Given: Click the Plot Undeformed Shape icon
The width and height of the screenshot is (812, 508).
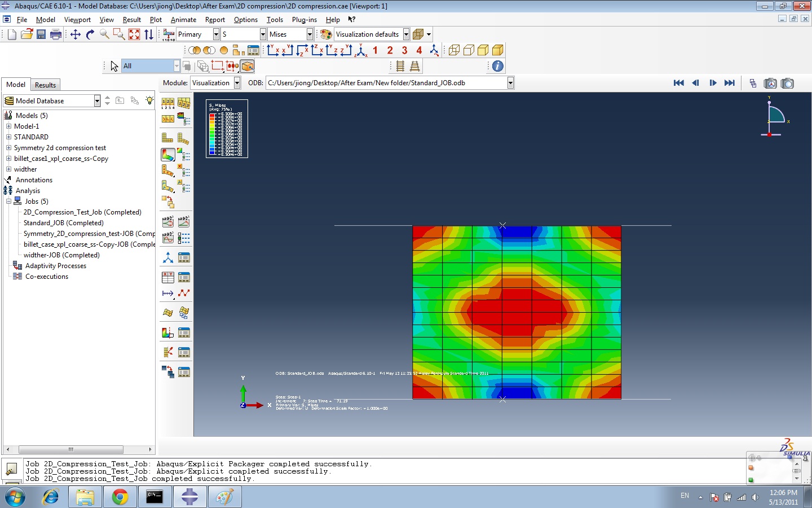Looking at the screenshot, I should click(x=167, y=137).
